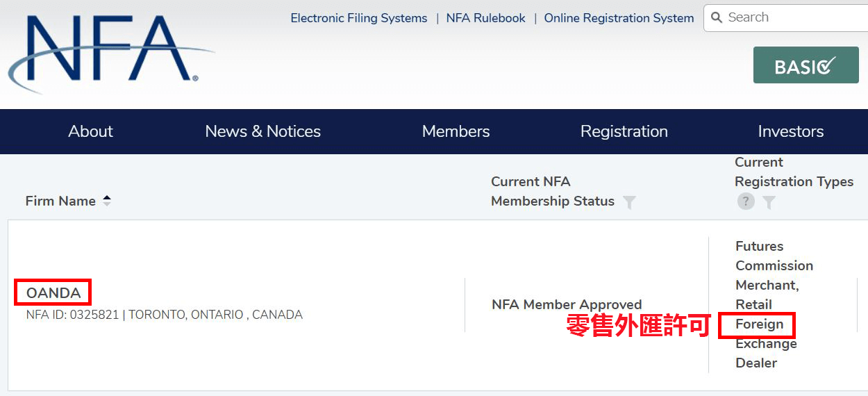The height and width of the screenshot is (396, 868).
Task: Click Registration Types filter funnel icon
Action: pyautogui.click(x=769, y=202)
